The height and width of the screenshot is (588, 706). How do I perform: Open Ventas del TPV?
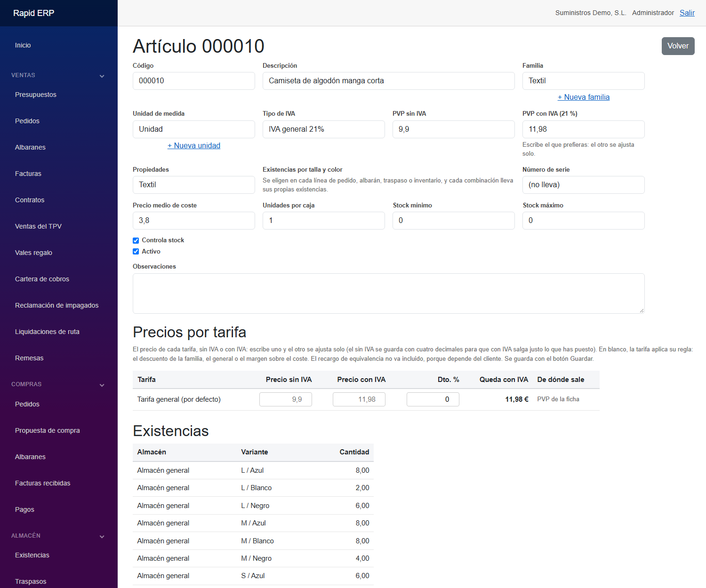pyautogui.click(x=38, y=226)
